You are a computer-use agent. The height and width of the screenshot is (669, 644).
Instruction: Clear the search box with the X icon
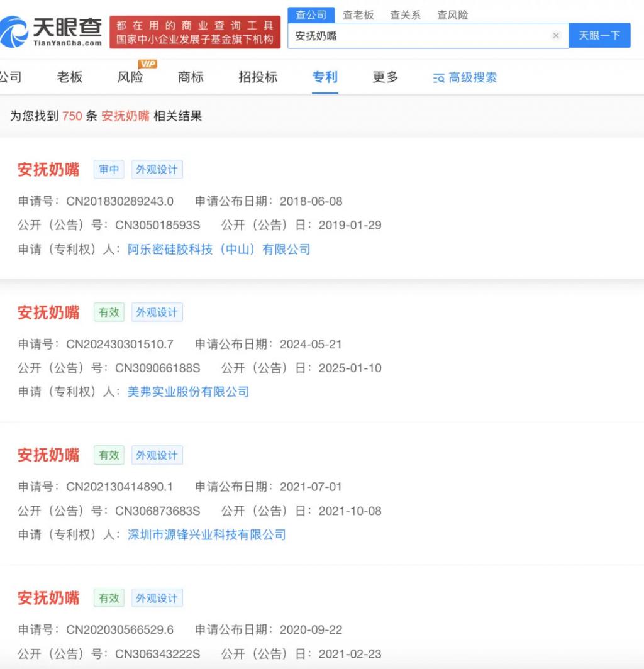556,36
